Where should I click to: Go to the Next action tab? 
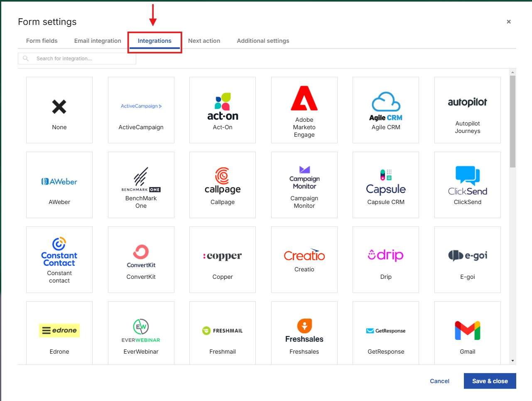204,41
